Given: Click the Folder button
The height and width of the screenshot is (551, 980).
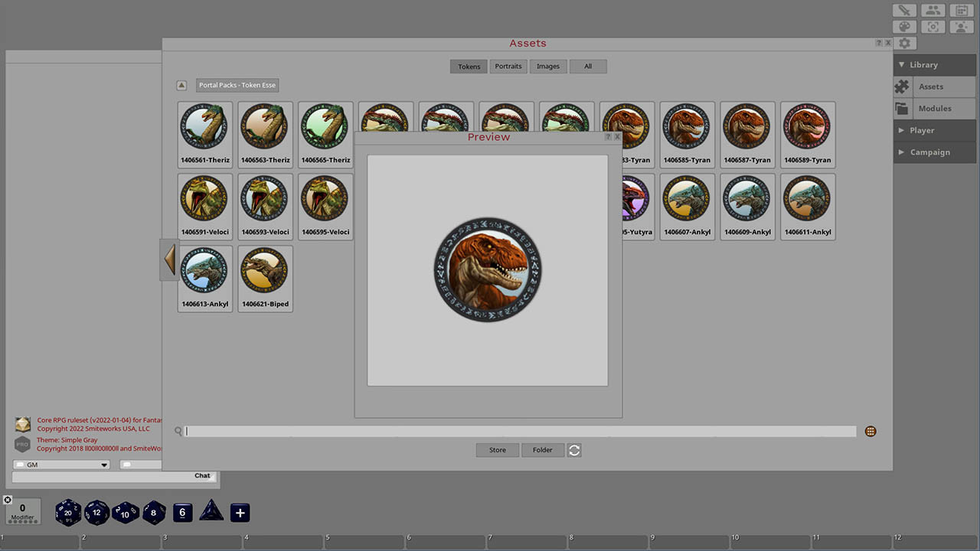Looking at the screenshot, I should coord(543,450).
